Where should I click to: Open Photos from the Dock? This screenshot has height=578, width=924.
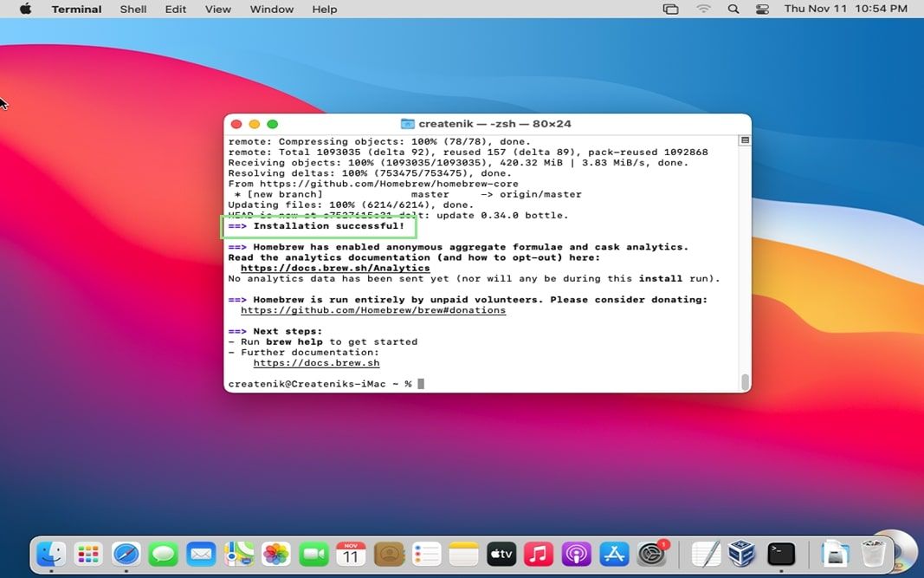pyautogui.click(x=276, y=554)
